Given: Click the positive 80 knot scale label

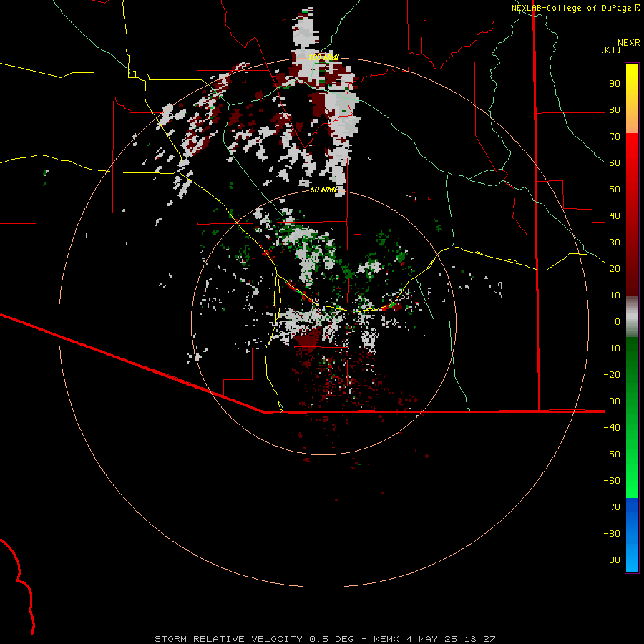Looking at the screenshot, I should click(615, 109).
